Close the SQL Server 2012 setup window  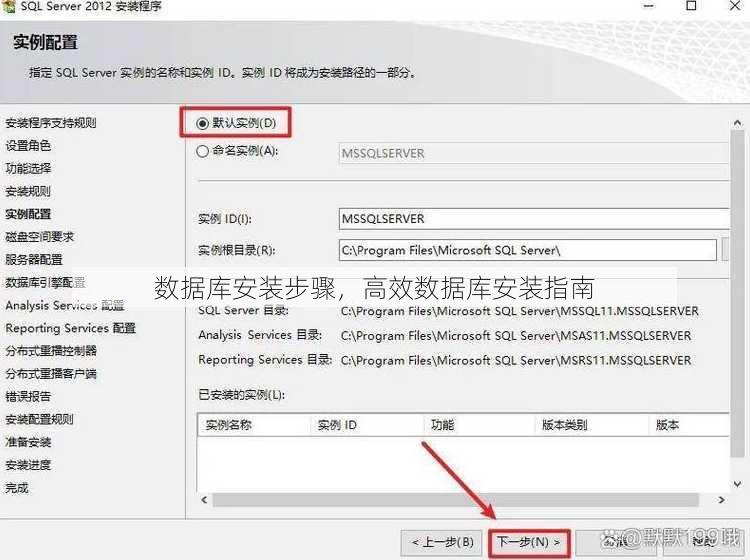(x=735, y=6)
